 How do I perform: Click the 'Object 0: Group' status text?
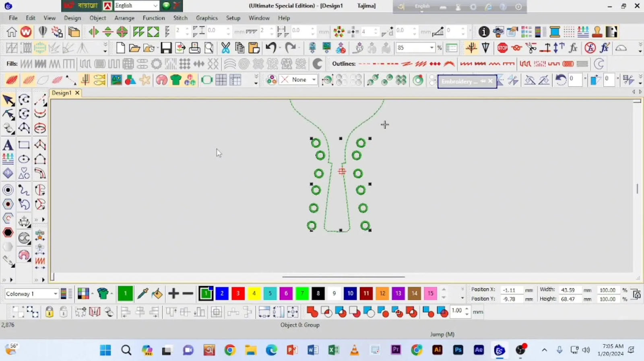click(x=300, y=325)
